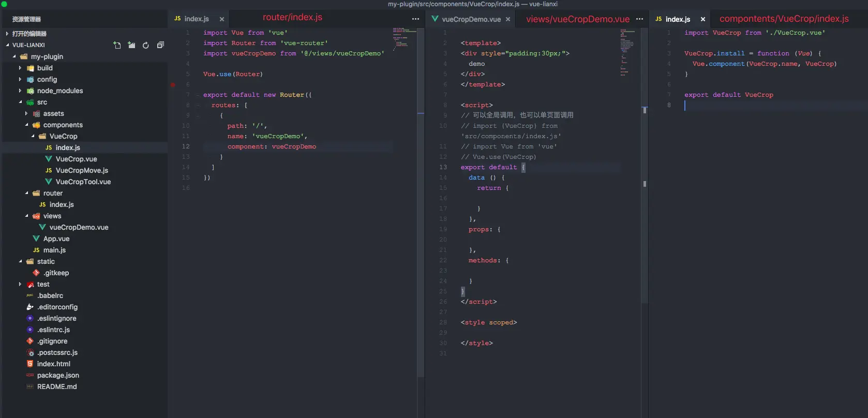868x418 pixels.
Task: Click the red breakpoint dot in the router editor gutter
Action: (173, 85)
